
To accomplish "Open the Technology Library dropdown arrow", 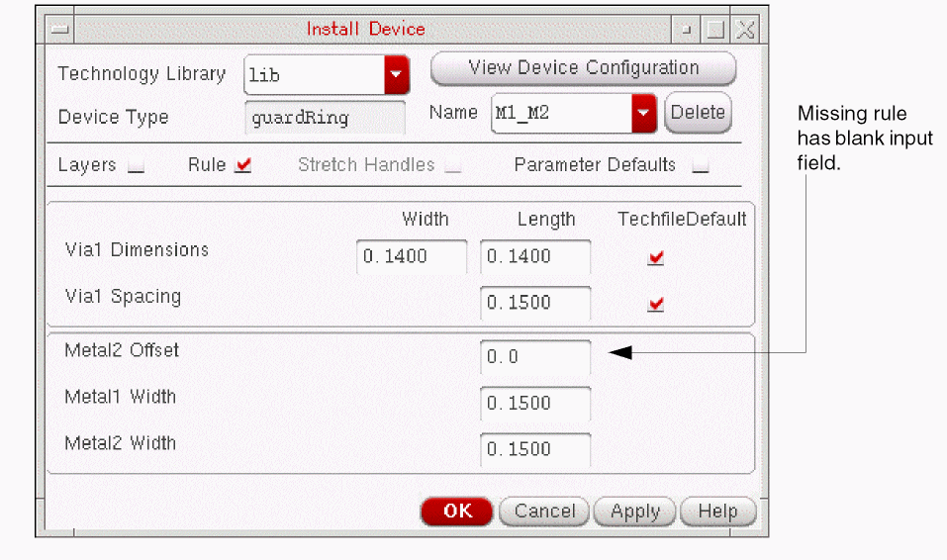I will click(397, 74).
